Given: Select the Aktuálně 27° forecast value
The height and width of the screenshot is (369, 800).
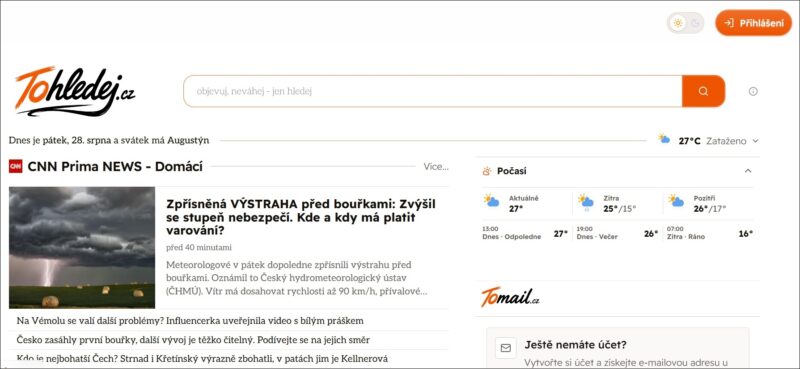Looking at the screenshot, I should click(516, 209).
